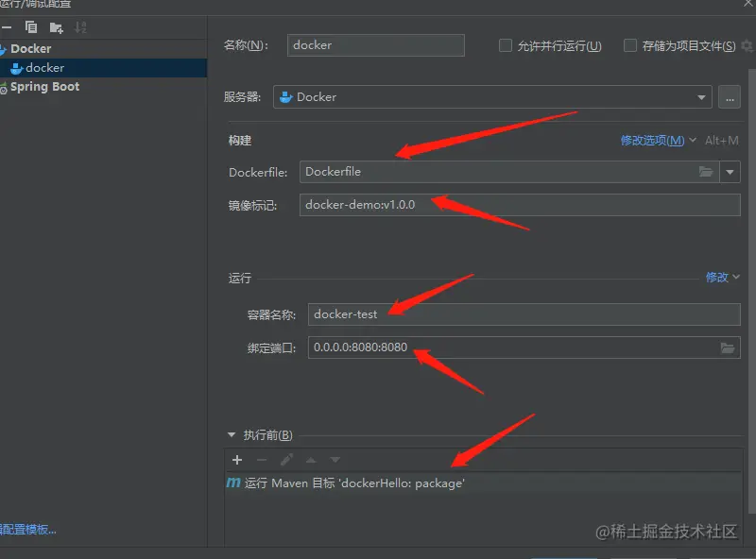Image resolution: width=756 pixels, height=559 pixels.
Task: Close the run/debug configuration dialog
Action: click(x=749, y=4)
